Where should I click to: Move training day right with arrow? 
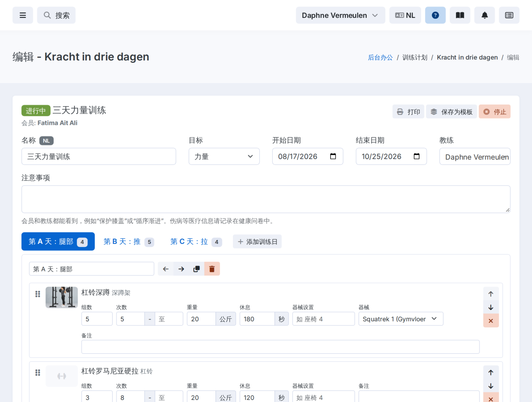181,269
